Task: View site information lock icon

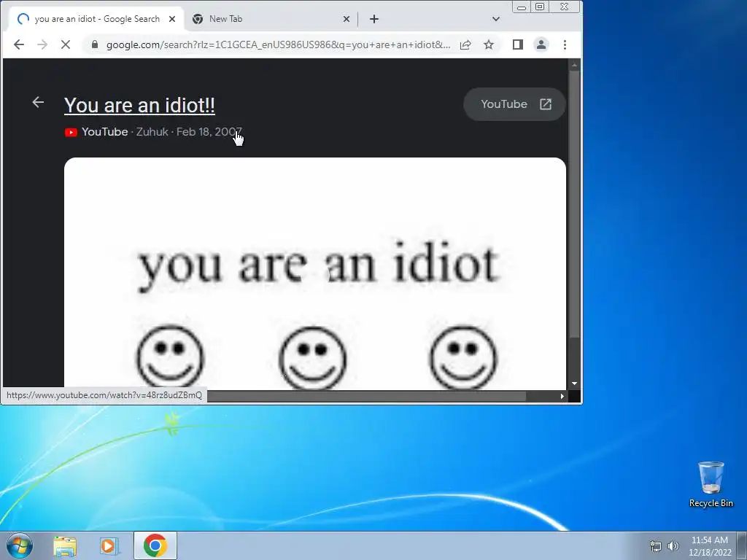Action: 95,44
